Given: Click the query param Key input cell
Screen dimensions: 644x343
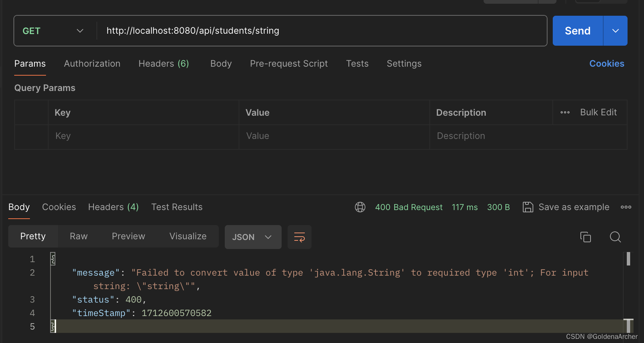Looking at the screenshot, I should 144,136.
